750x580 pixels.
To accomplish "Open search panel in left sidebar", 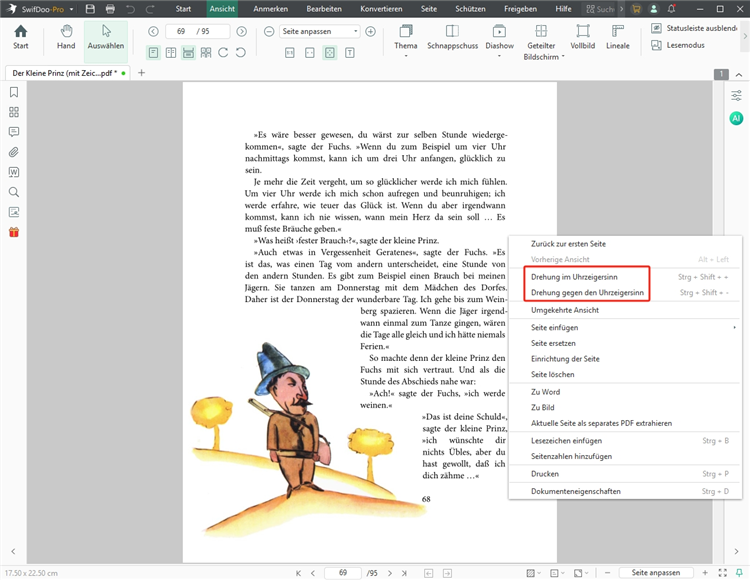I will 14,192.
